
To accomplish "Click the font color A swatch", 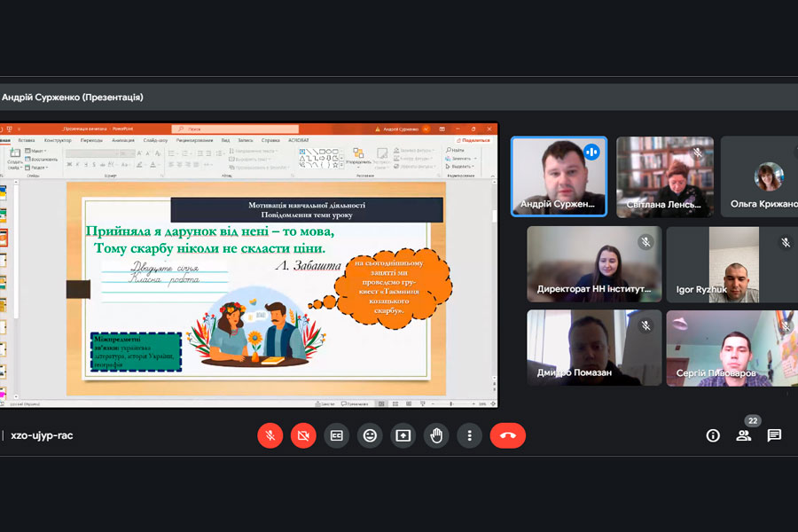I will point(153,164).
